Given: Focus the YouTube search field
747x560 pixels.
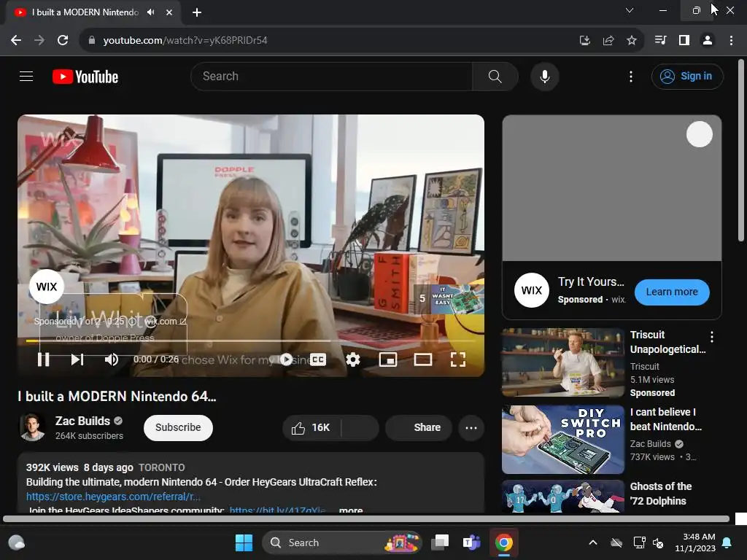Looking at the screenshot, I should (x=332, y=76).
